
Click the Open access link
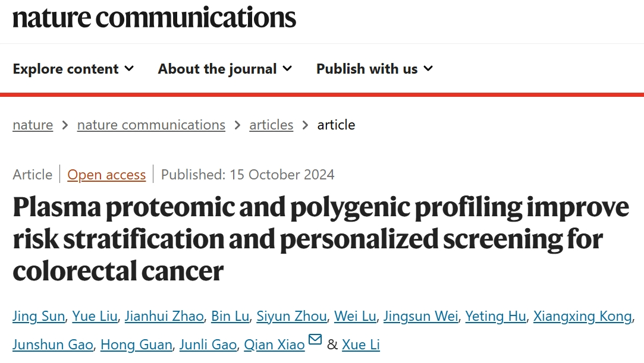pyautogui.click(x=106, y=175)
